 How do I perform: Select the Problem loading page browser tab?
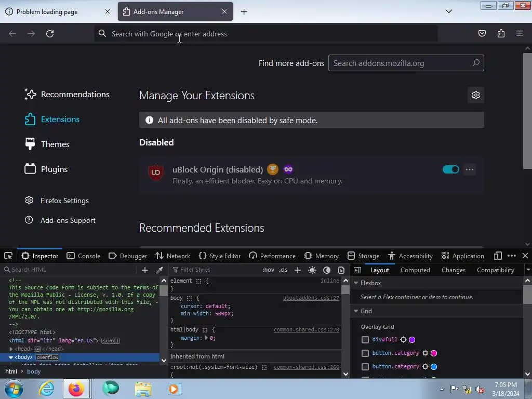pos(58,11)
